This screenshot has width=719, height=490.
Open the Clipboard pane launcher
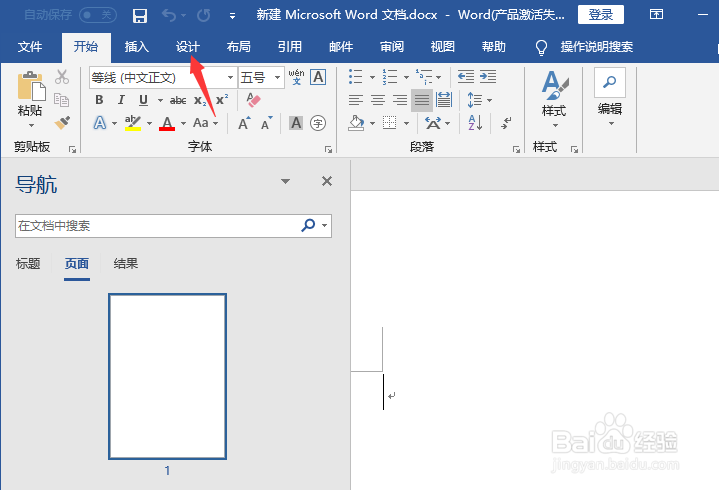pyautogui.click(x=72, y=149)
